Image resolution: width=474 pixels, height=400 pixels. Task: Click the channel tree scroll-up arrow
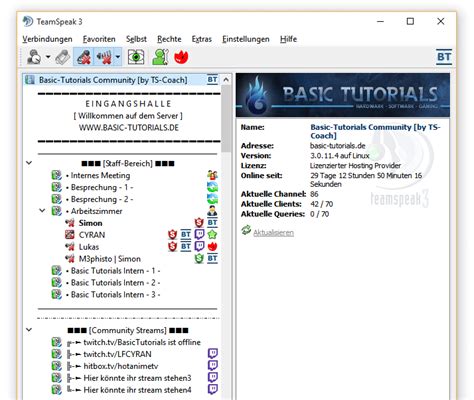226,80
